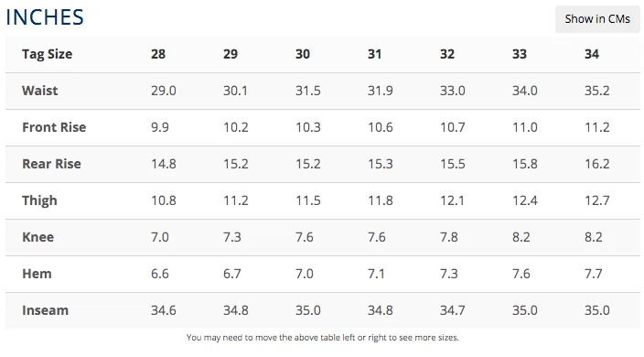Click the Tag Size 31 column header
Image resolution: width=644 pixels, height=357 pixels.
point(374,54)
